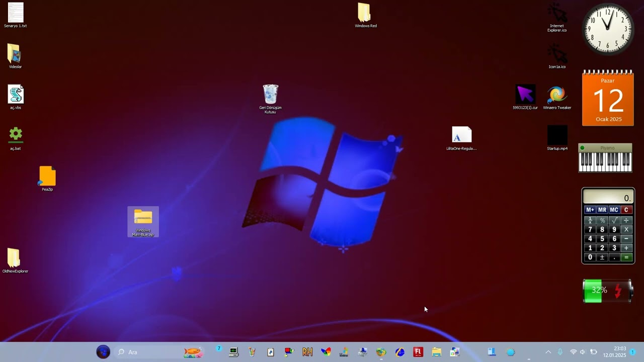The image size is (644, 362).
Task: Select the Windows Mavi-Blue.zip archive
Action: coord(143,222)
